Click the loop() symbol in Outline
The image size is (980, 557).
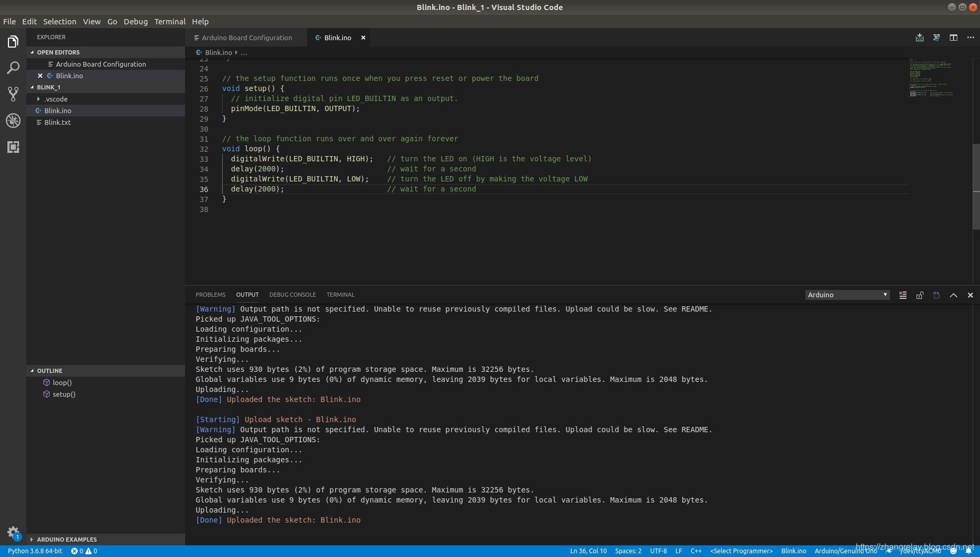pos(62,382)
